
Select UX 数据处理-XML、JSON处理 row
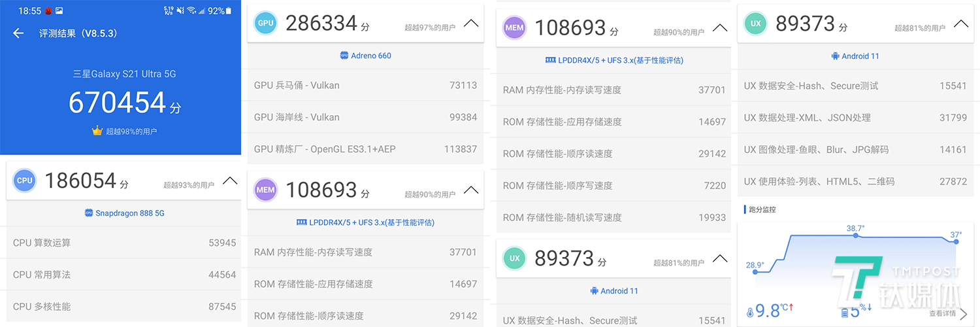[x=855, y=118]
